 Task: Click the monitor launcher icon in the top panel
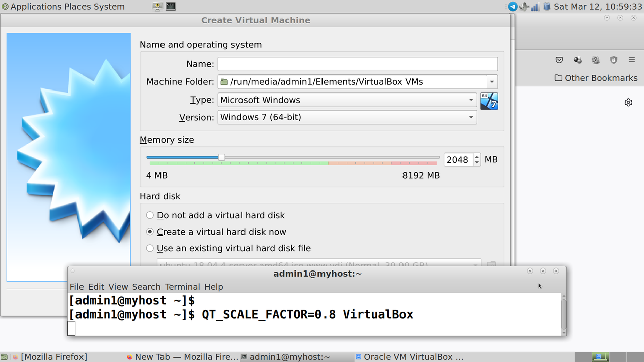[158, 7]
